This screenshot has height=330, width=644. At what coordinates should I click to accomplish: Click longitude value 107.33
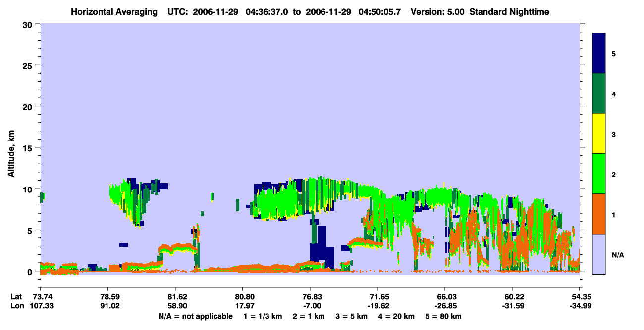(41, 306)
